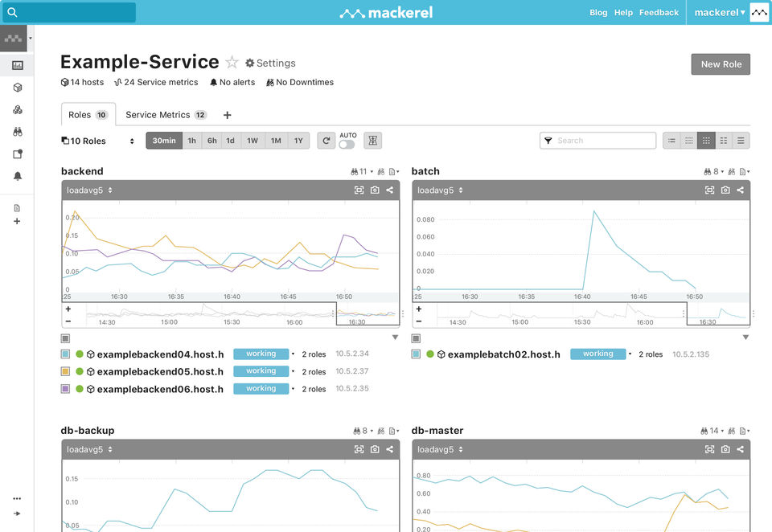Open the Monitors binoculars icon in sidebar
This screenshot has width=772, height=532.
(17, 132)
